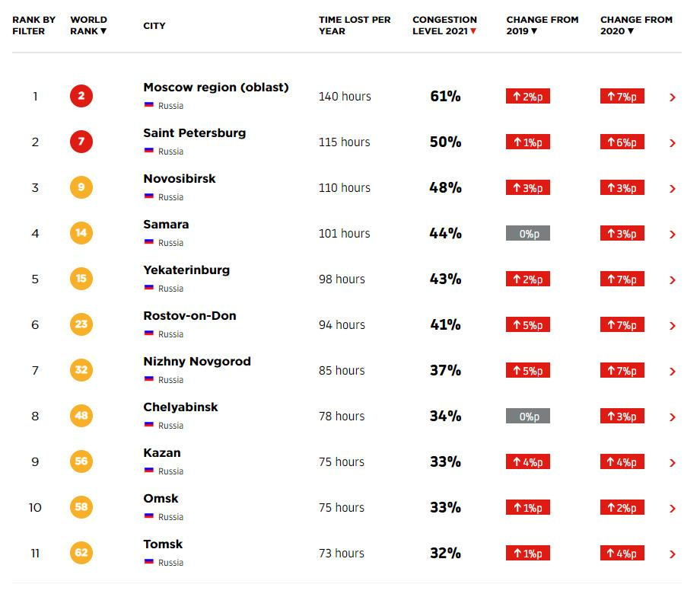Screen dimensions: 700x597
Task: Click Rostov-on-Don's red 5%p change badge
Action: coord(528,325)
